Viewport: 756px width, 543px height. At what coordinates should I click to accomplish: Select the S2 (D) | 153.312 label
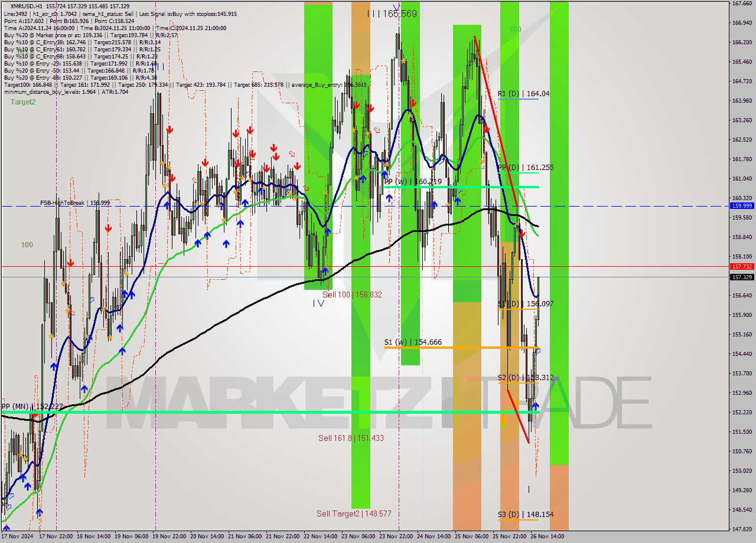pyautogui.click(x=526, y=378)
